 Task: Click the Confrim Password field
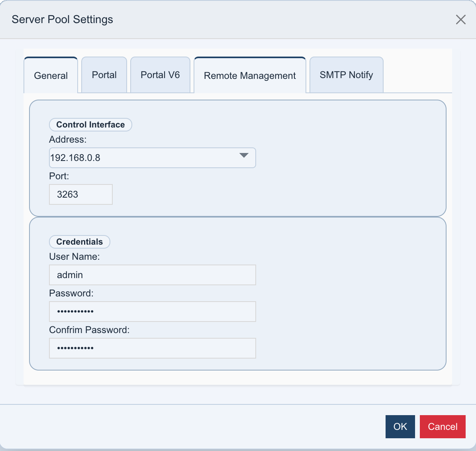[x=152, y=348]
